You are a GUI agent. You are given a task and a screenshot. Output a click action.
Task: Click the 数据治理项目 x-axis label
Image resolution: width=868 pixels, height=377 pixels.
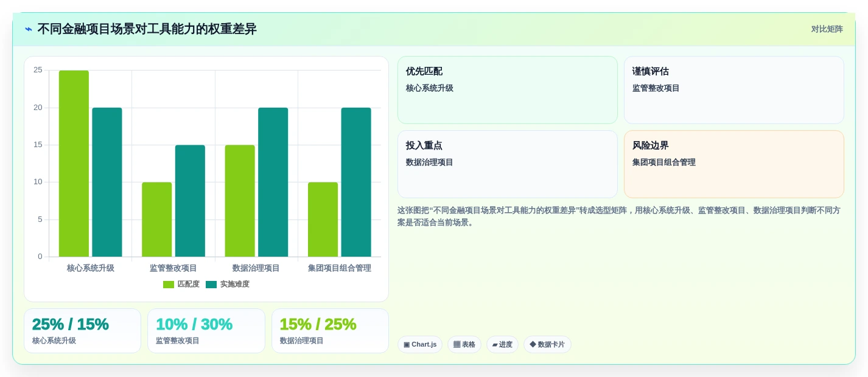(x=256, y=268)
